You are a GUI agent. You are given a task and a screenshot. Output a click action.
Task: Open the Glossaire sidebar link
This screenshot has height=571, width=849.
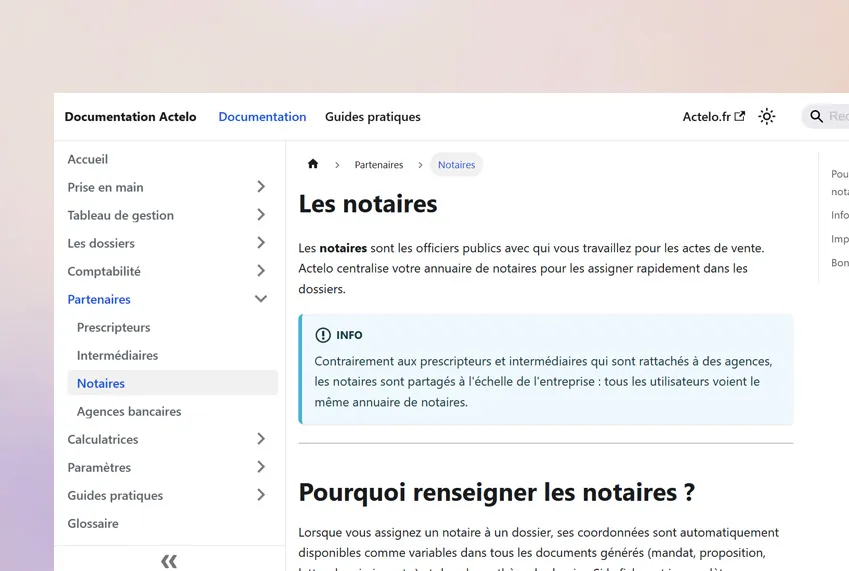point(93,523)
